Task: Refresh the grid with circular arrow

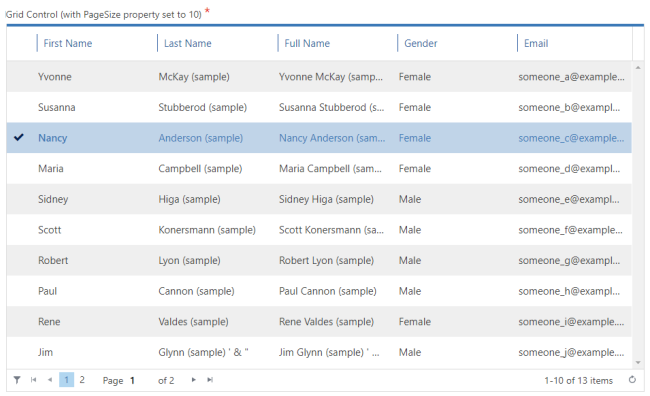Action: tap(632, 380)
